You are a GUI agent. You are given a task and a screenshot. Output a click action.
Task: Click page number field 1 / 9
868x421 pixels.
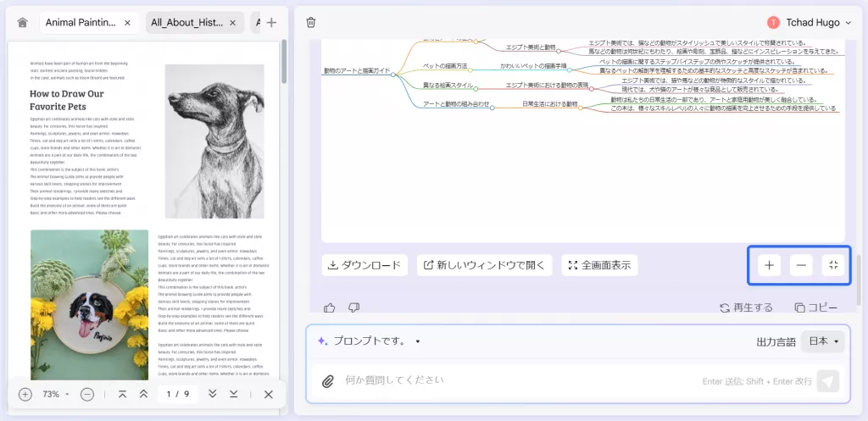pos(178,395)
